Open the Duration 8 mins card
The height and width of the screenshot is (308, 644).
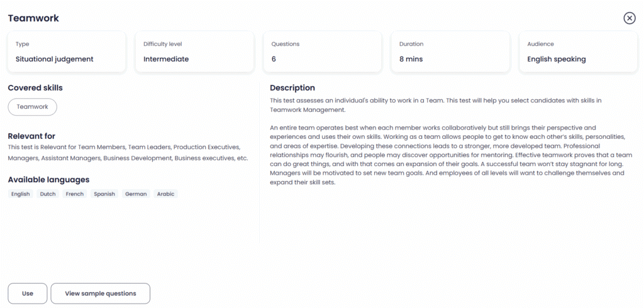450,52
